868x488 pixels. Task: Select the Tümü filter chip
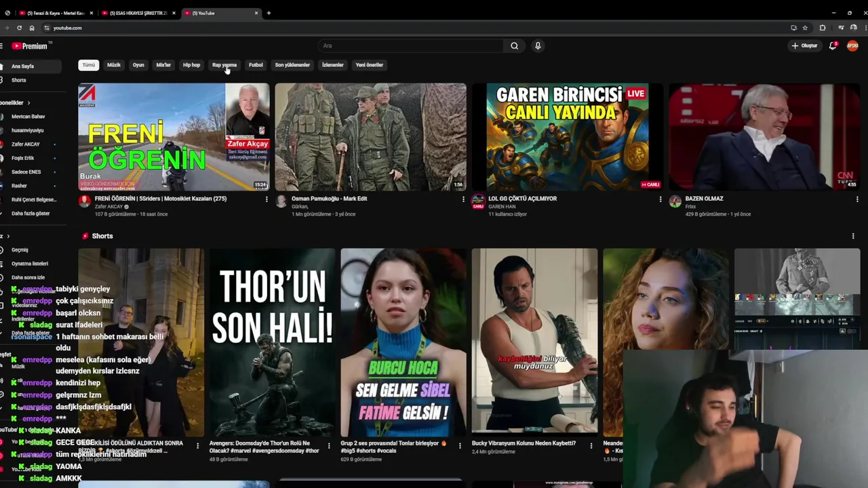click(x=89, y=65)
